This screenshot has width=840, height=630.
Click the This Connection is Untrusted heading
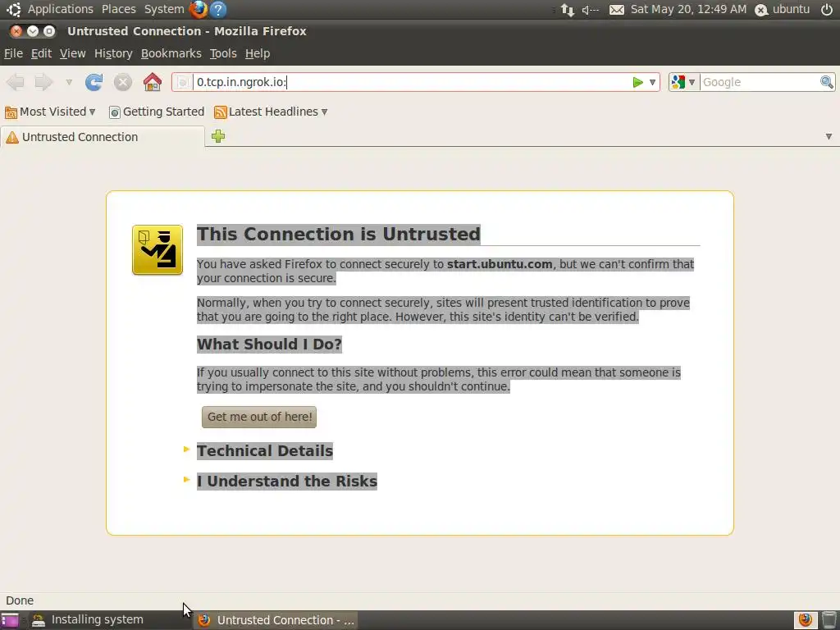click(x=339, y=234)
